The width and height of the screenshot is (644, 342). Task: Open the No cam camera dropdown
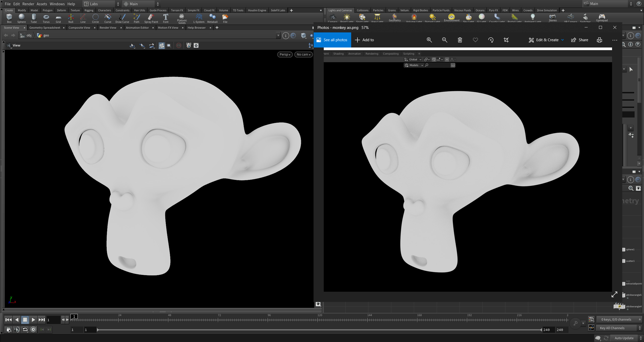click(303, 54)
